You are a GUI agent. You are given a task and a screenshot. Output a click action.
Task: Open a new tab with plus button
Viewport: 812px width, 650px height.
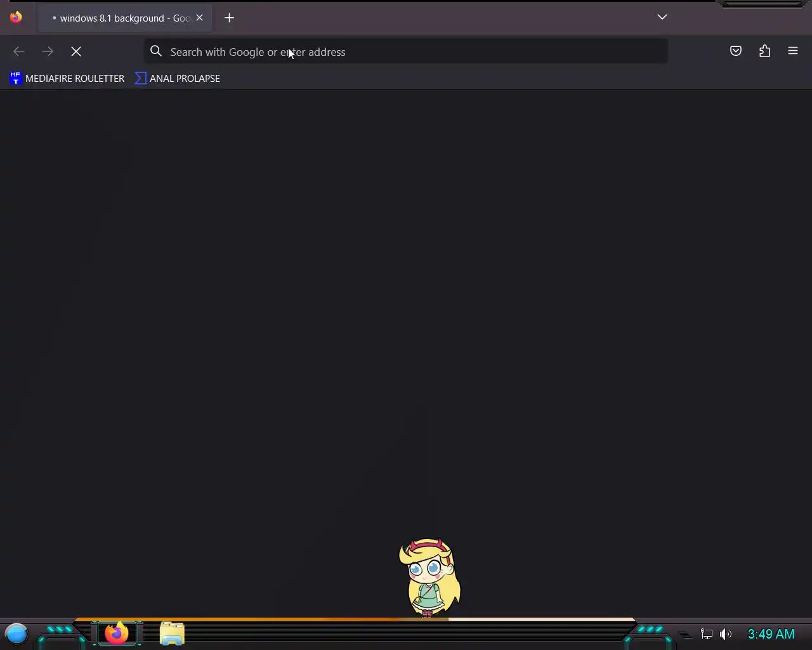[x=230, y=18]
